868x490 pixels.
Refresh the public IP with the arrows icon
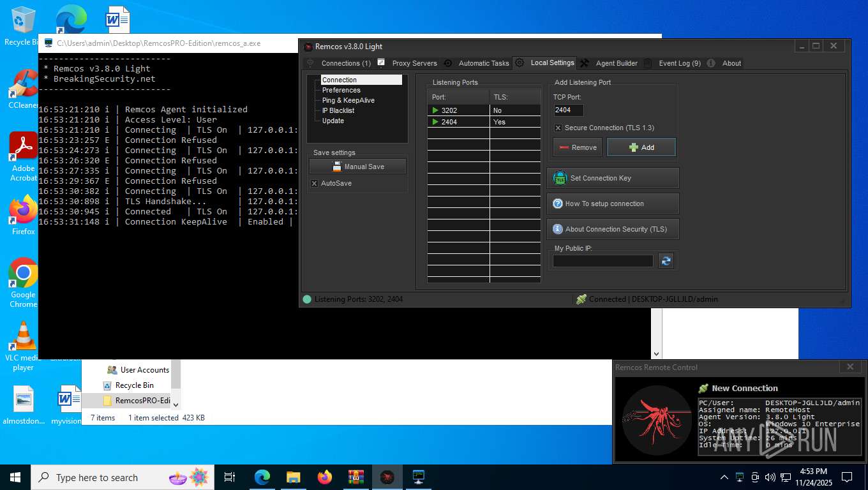tap(666, 261)
